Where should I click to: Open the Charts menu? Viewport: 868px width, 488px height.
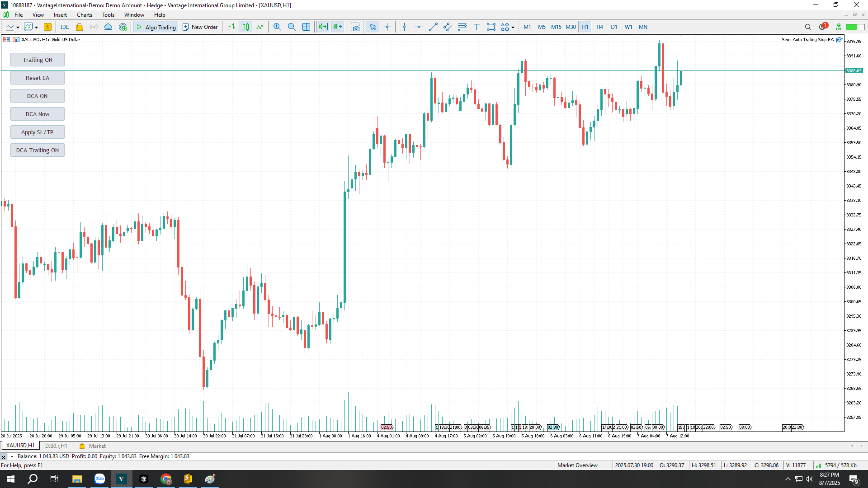(85, 15)
